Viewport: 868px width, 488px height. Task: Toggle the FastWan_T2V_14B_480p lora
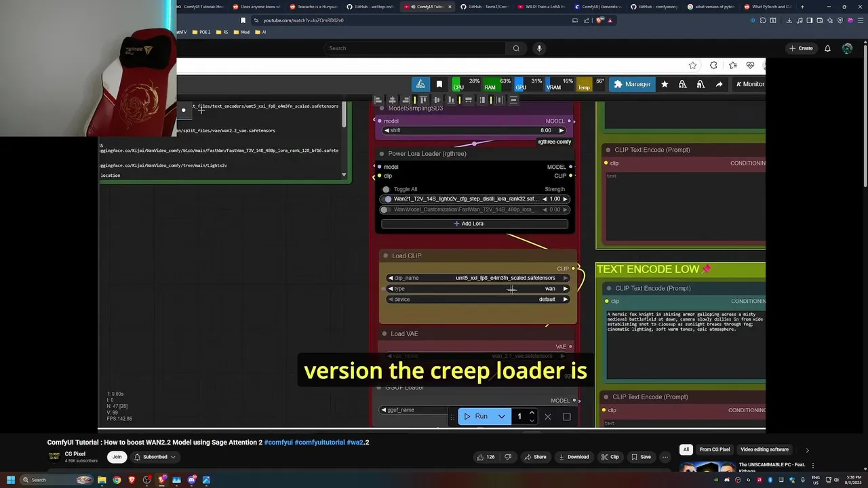click(x=384, y=209)
